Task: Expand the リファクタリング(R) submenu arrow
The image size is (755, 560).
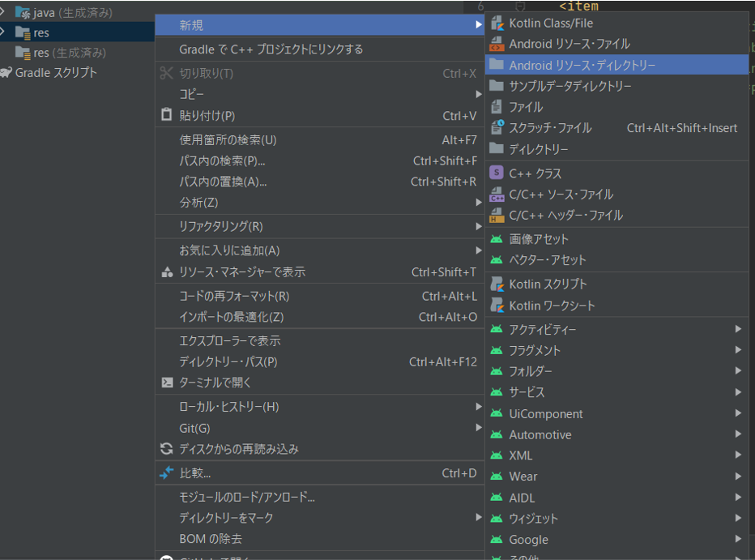Action: [x=478, y=226]
